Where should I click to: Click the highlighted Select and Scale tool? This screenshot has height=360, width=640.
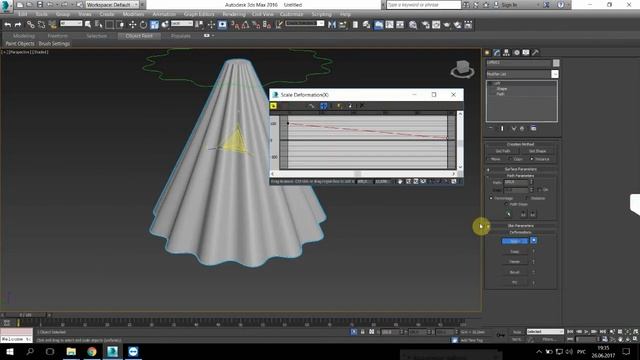pyautogui.click(x=154, y=25)
